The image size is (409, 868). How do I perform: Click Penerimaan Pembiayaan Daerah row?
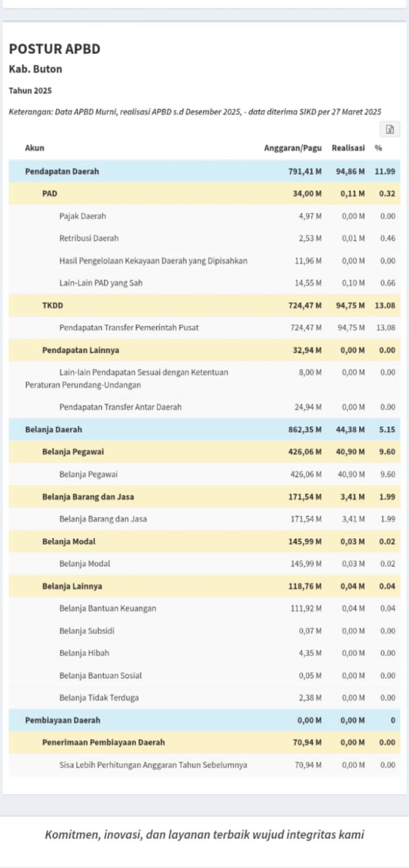coord(103,743)
